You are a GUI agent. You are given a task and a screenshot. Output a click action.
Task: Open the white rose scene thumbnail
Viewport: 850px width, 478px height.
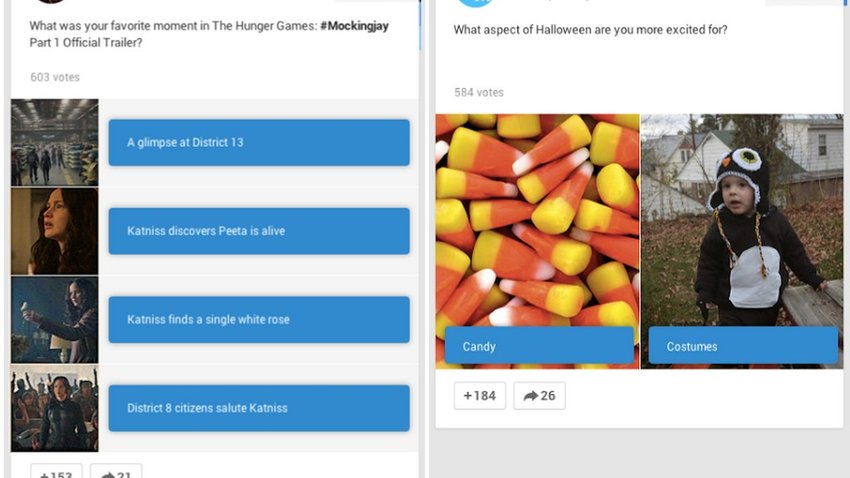[x=55, y=320]
